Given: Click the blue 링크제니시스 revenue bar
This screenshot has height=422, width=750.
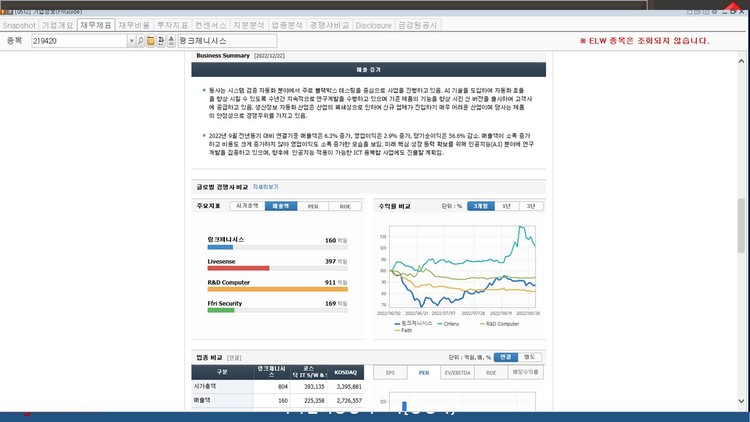Looking at the screenshot, I should 220,247.
